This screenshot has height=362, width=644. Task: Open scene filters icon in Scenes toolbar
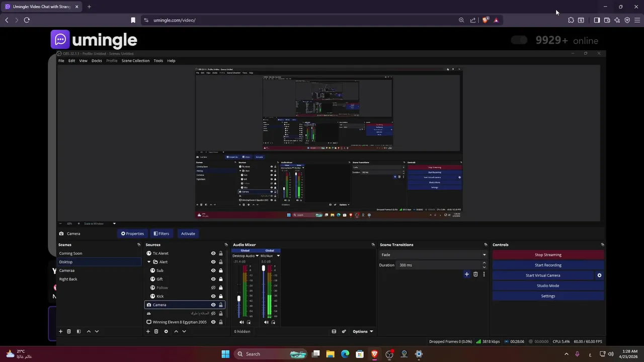78,331
